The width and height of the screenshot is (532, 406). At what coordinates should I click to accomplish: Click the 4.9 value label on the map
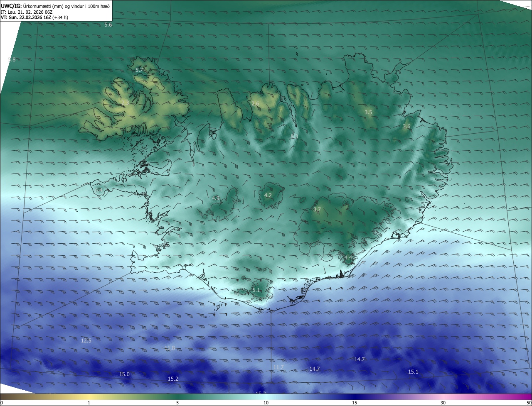tap(215, 198)
